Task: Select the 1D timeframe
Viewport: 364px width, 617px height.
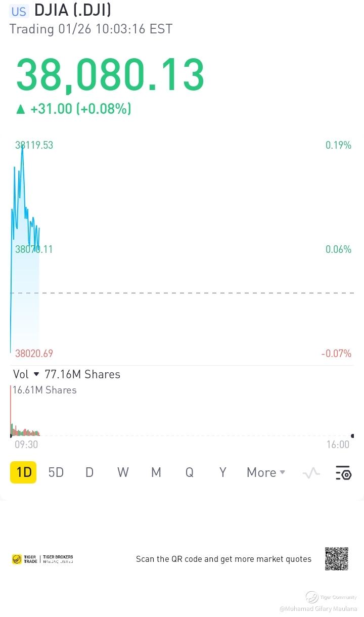Action: (23, 472)
